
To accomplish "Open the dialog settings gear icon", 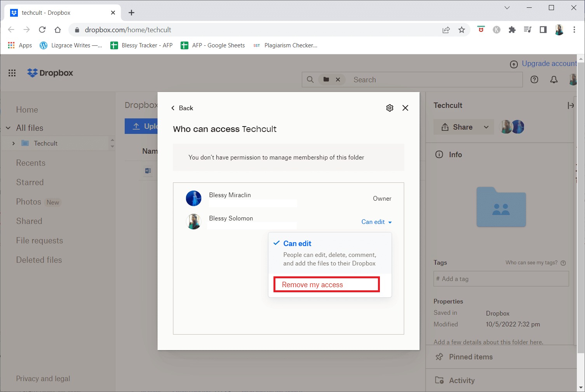I will click(390, 108).
